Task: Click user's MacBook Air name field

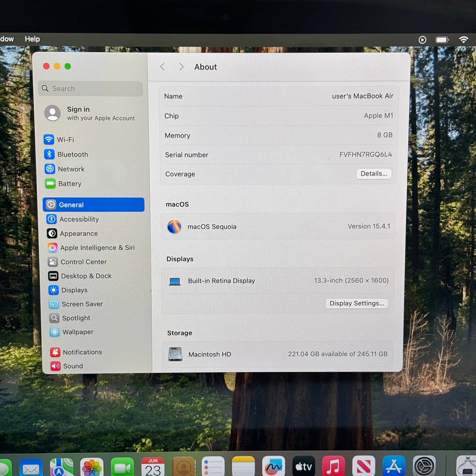Action: [x=363, y=96]
